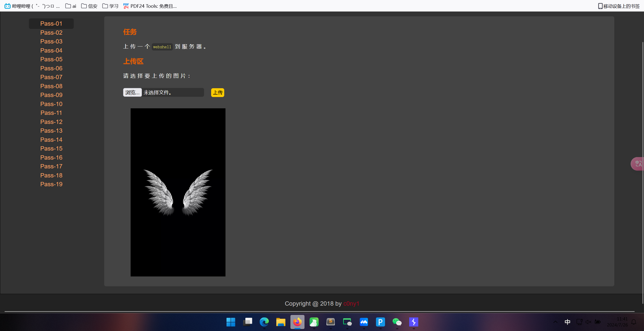Image resolution: width=644 pixels, height=331 pixels.
Task: Open Microsoft Edge from taskbar
Action: click(264, 322)
